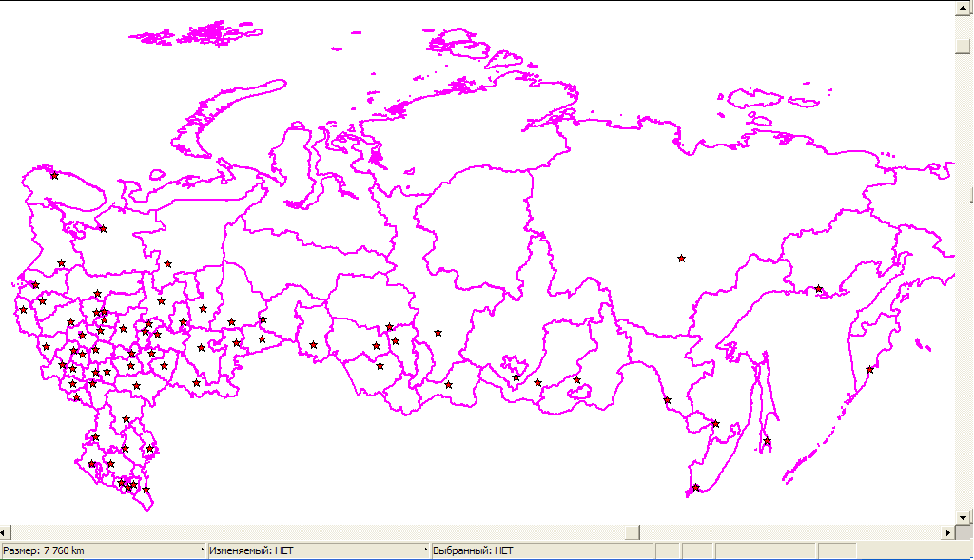Open the 'Изменяемый: НЕТ' editable layer dropdown

tap(319, 550)
